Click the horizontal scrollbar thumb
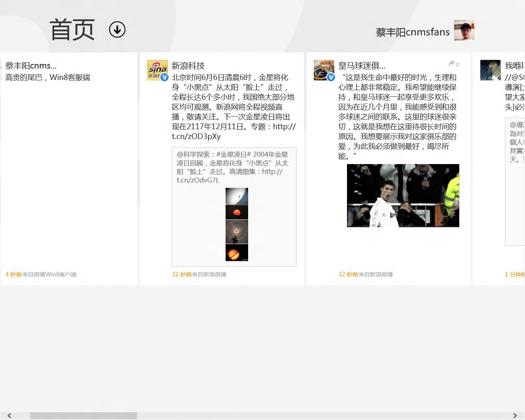The image size is (525, 420). [x=84, y=416]
